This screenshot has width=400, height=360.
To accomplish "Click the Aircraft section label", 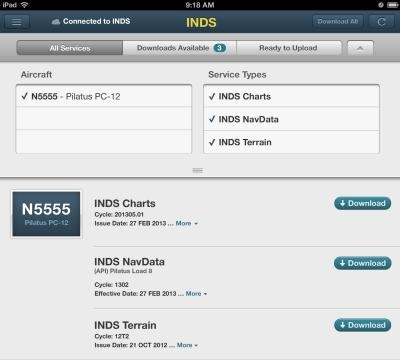I will (x=36, y=75).
